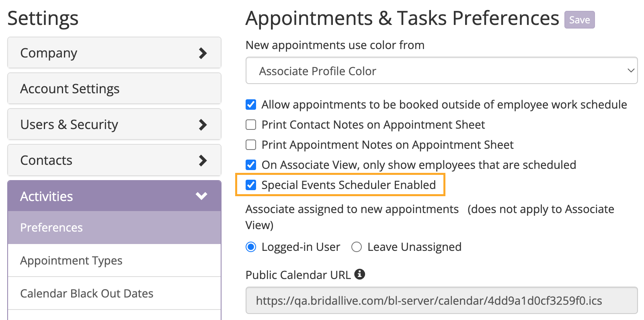The height and width of the screenshot is (320, 644).
Task: Expand the Users & Security chevron
Action: [x=203, y=125]
